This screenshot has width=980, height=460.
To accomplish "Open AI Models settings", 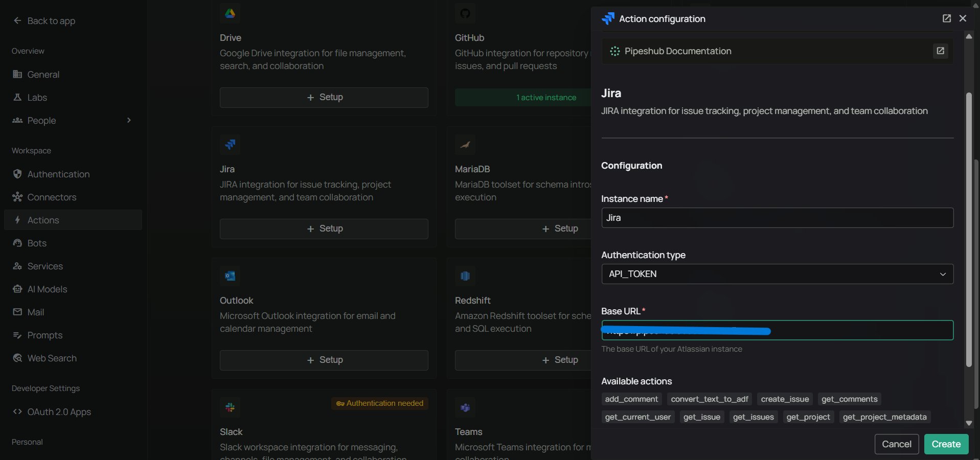I will (x=73, y=289).
